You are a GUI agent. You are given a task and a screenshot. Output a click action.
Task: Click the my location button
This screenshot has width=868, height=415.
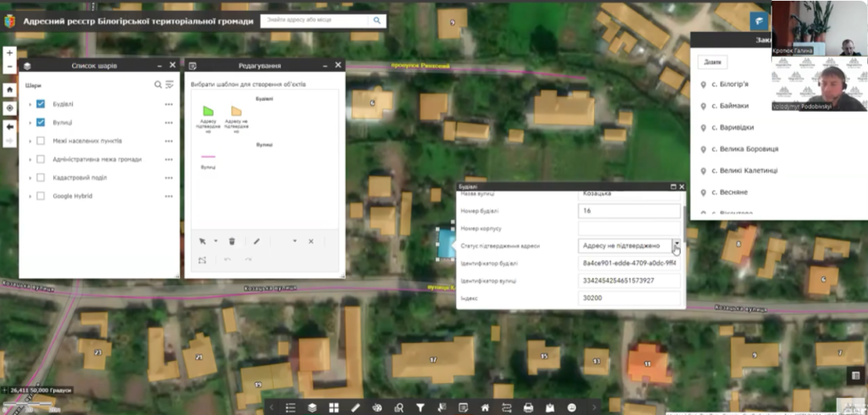(9, 108)
